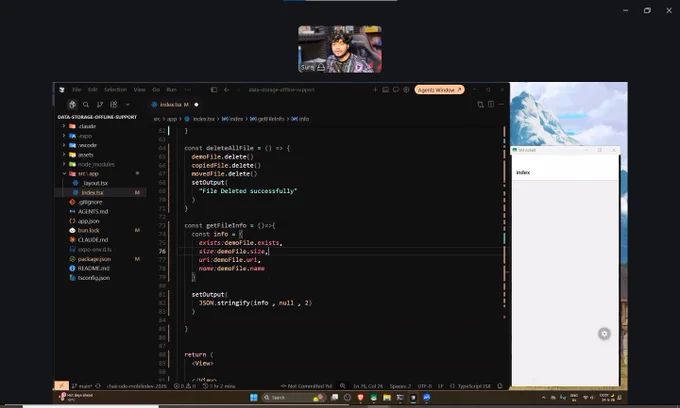
Task: Collapse the DATA-STORAGE-OFFLINE-SUPPORT section header
Action: [97, 117]
